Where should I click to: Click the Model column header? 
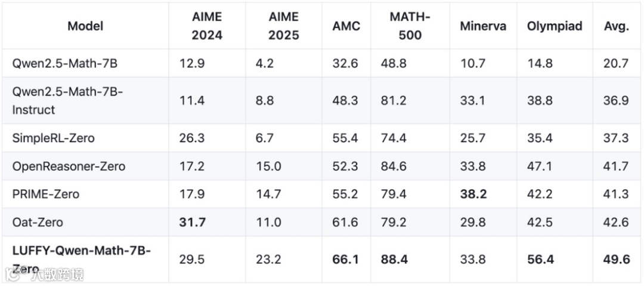[x=85, y=26]
